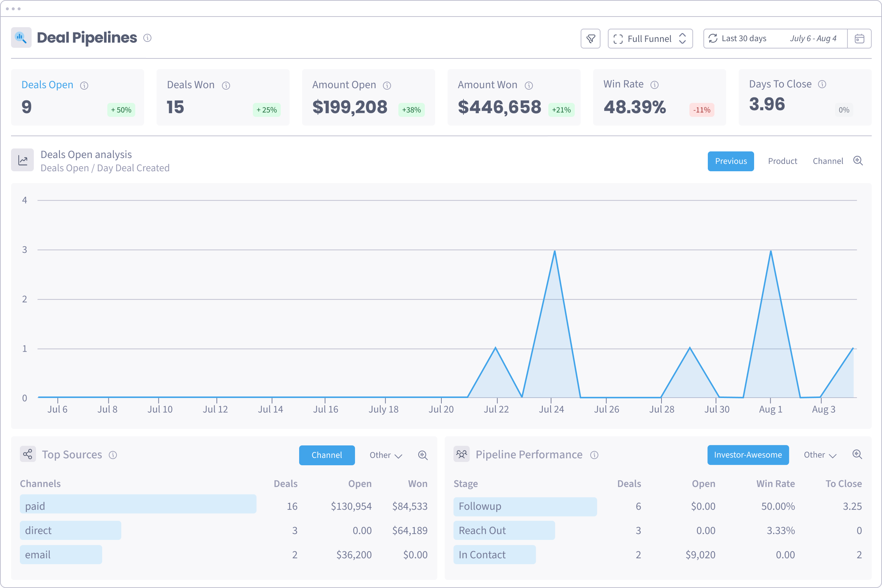Expand Other dropdown in Top Sources
This screenshot has height=588, width=882.
pyautogui.click(x=386, y=455)
